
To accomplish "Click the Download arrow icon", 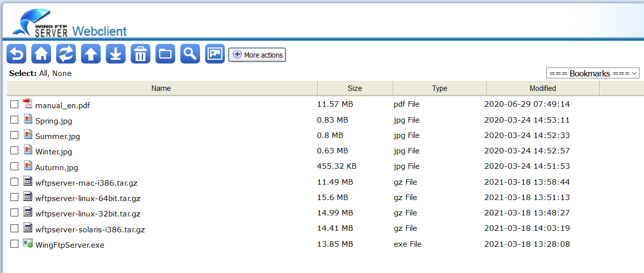I will click(116, 54).
